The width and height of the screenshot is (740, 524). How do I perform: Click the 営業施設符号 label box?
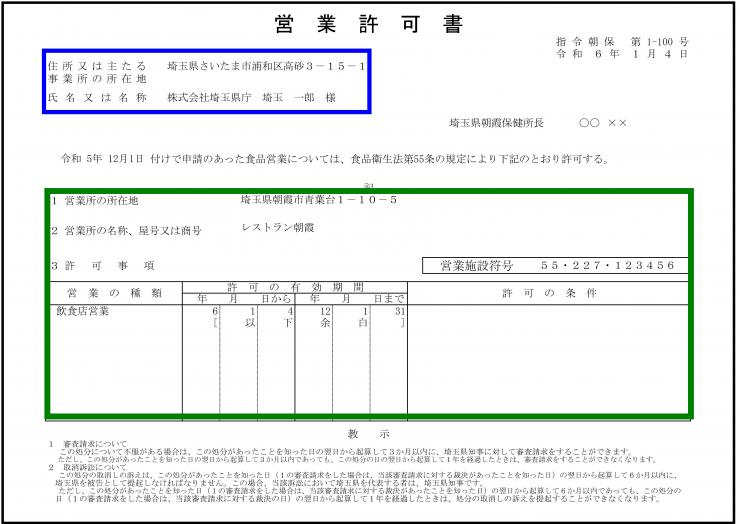[x=476, y=265]
